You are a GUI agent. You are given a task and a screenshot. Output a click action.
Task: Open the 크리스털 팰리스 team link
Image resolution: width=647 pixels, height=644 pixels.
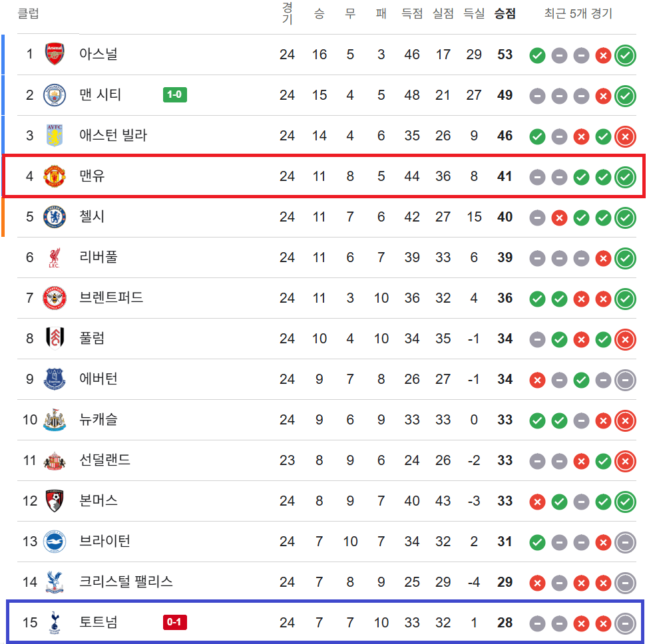coord(126,582)
